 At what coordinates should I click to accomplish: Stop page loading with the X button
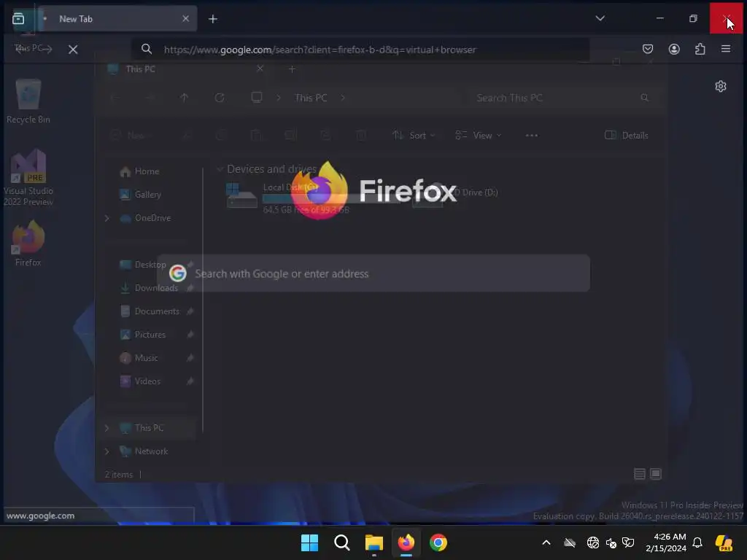[73, 50]
